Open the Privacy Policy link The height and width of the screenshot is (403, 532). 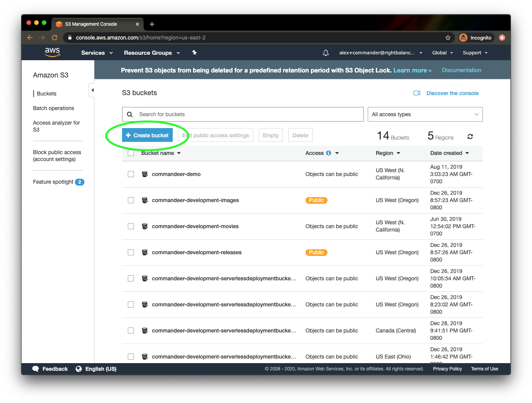[448, 369]
